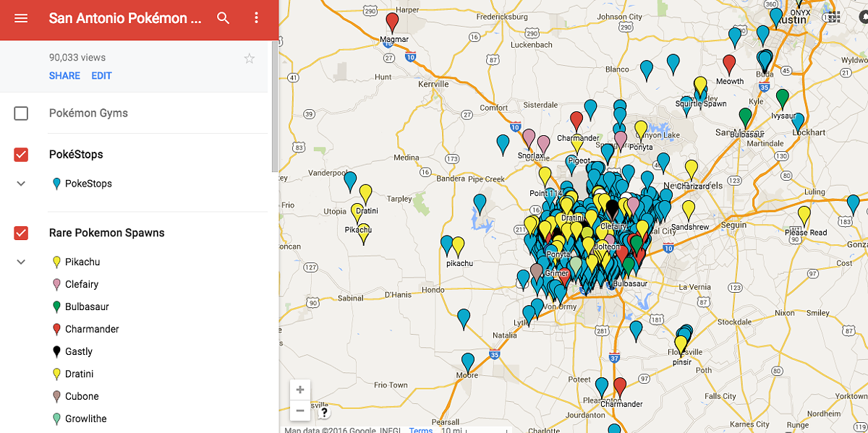Click the yellow lowercase pikachu map pin
868x433 pixels.
[459, 246]
